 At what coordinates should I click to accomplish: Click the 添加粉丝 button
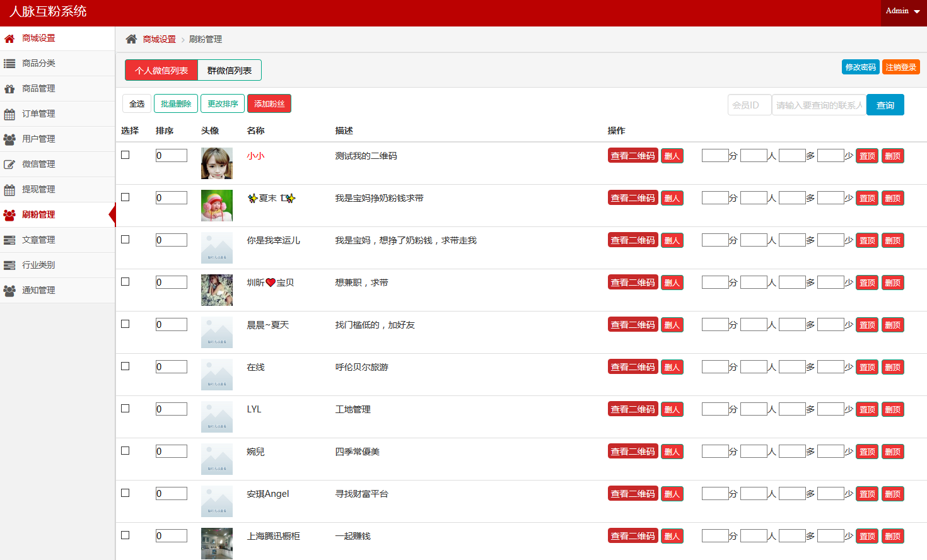269,104
